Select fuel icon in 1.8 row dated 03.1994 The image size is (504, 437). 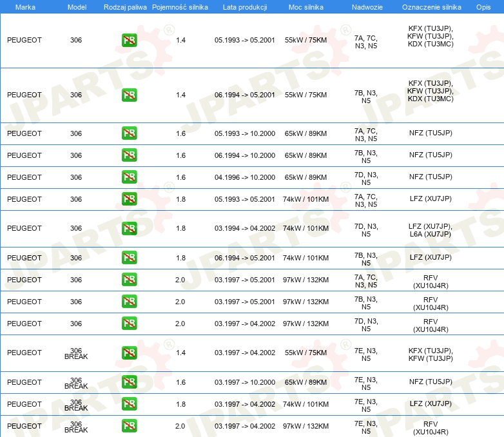[x=129, y=228]
